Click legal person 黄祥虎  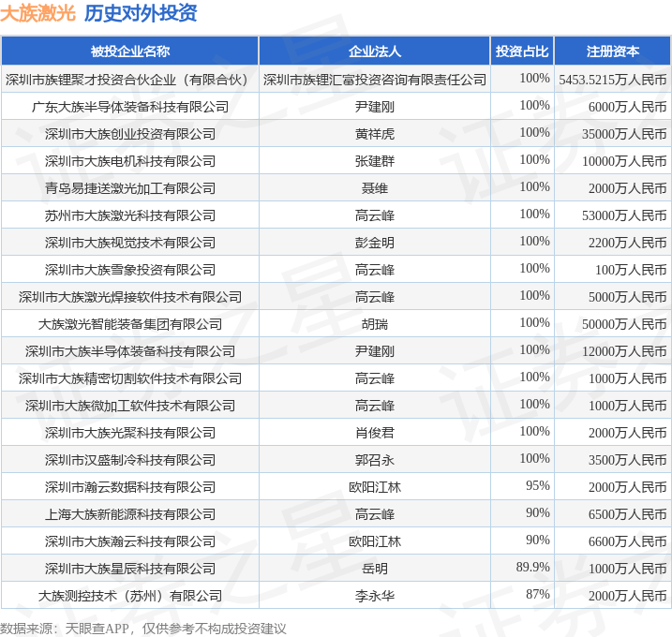[375, 134]
